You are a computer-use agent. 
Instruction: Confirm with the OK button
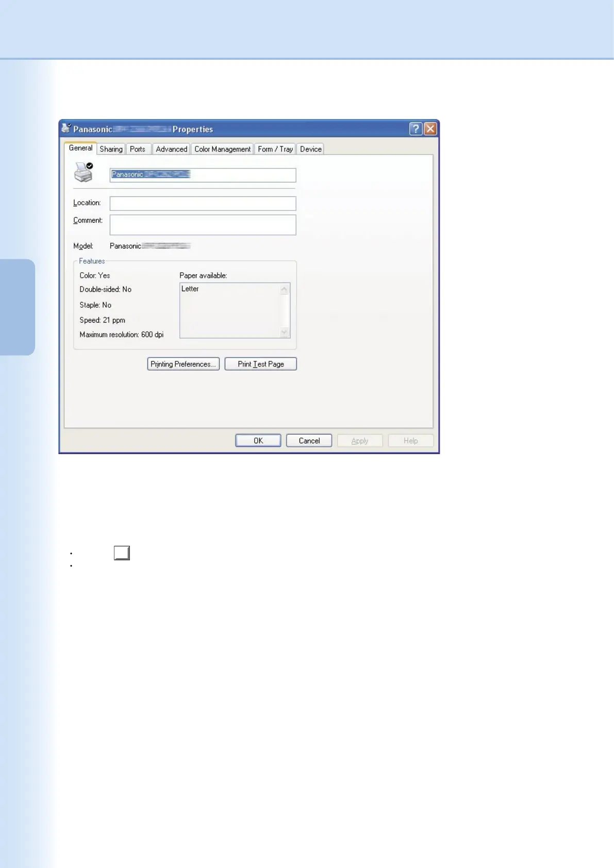(258, 441)
